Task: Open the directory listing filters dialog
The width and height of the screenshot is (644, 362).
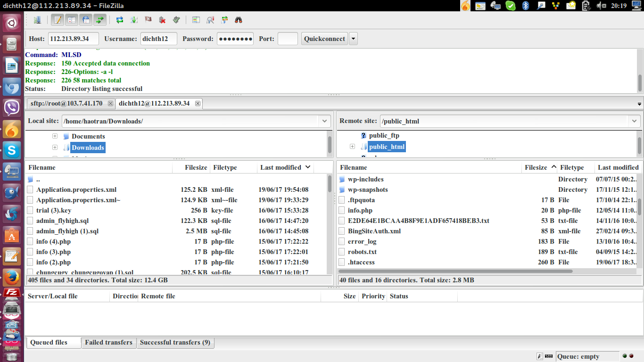Action: point(196,20)
